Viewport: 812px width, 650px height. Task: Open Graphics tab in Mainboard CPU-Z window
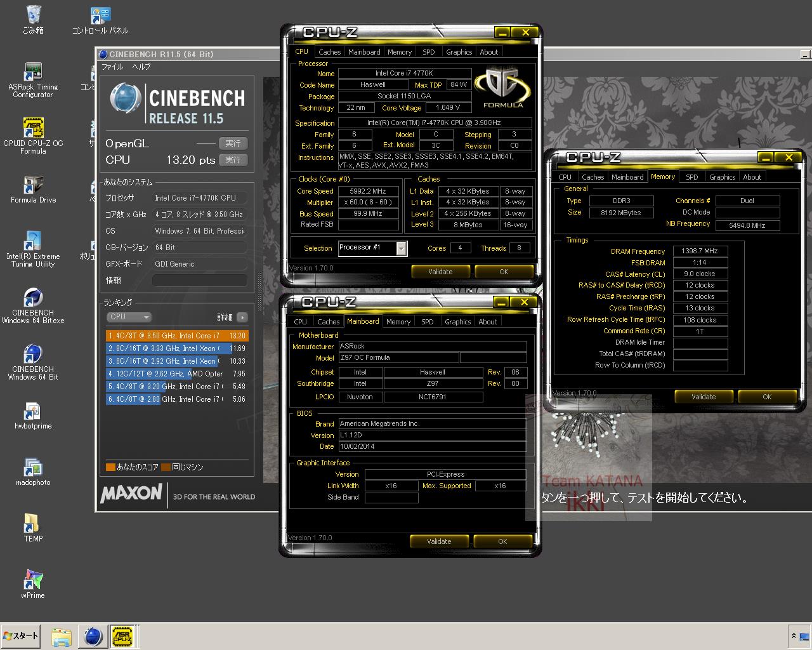click(x=457, y=322)
